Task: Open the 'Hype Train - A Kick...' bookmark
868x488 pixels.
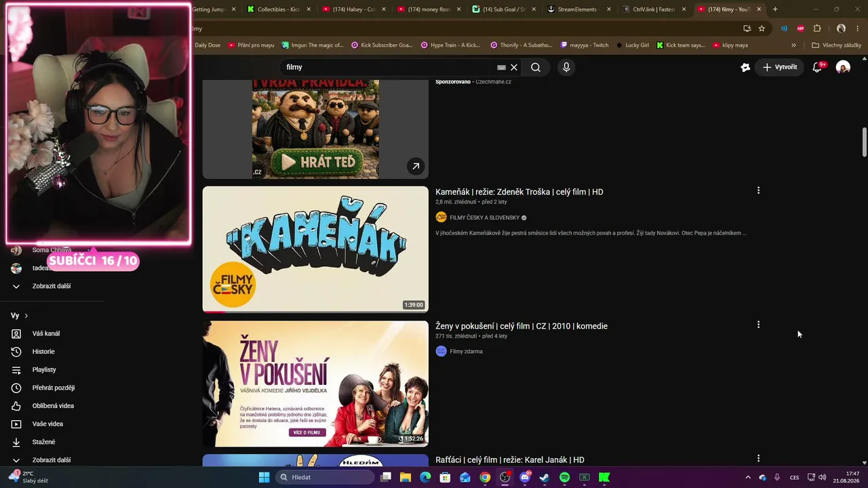Action: point(450,45)
